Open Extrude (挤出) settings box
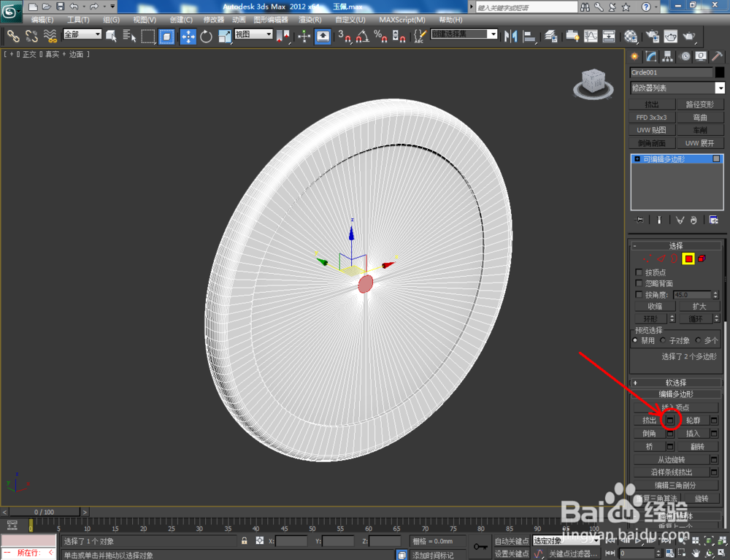This screenshot has width=730, height=560. pos(670,421)
